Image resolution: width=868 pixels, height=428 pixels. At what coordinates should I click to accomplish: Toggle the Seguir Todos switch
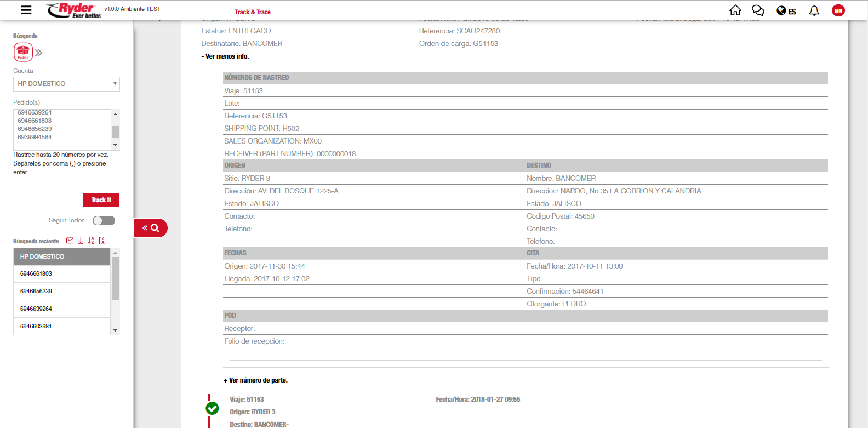pos(104,220)
